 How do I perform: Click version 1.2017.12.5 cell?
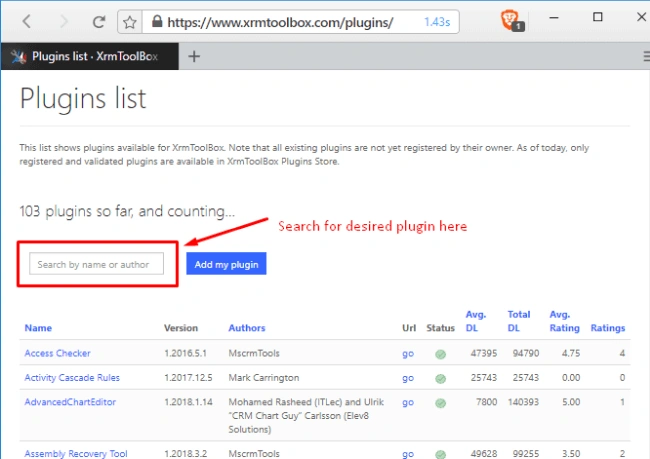point(188,378)
